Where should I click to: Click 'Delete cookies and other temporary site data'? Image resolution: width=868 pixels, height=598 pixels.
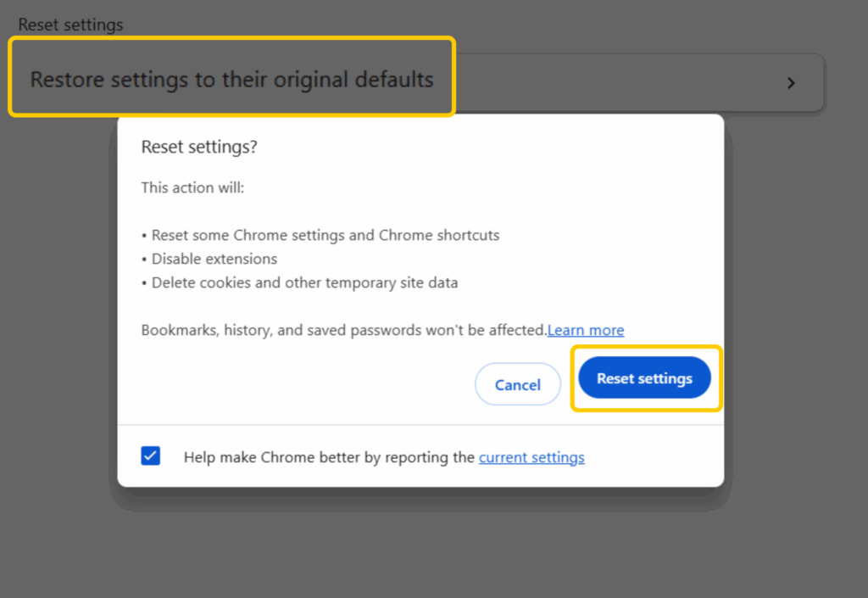pyautogui.click(x=304, y=283)
